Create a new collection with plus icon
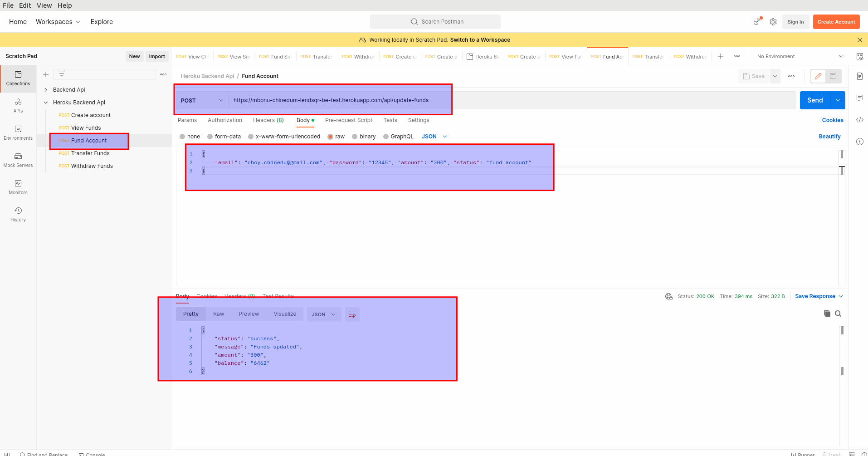 click(x=46, y=74)
